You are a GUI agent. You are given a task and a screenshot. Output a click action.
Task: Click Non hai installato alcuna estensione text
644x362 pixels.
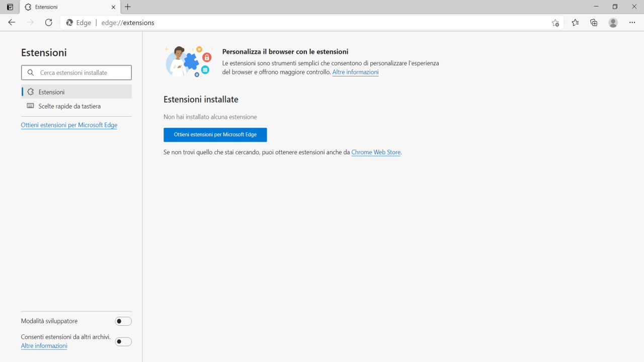pyautogui.click(x=210, y=117)
